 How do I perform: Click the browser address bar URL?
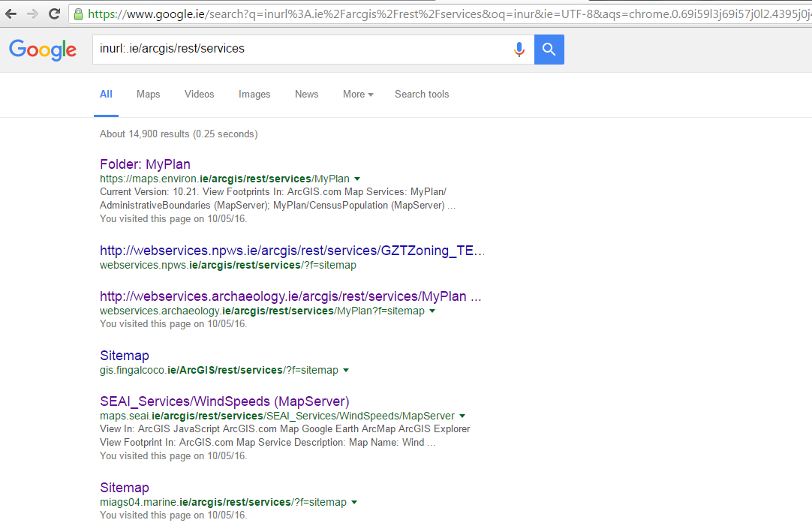pyautogui.click(x=449, y=14)
